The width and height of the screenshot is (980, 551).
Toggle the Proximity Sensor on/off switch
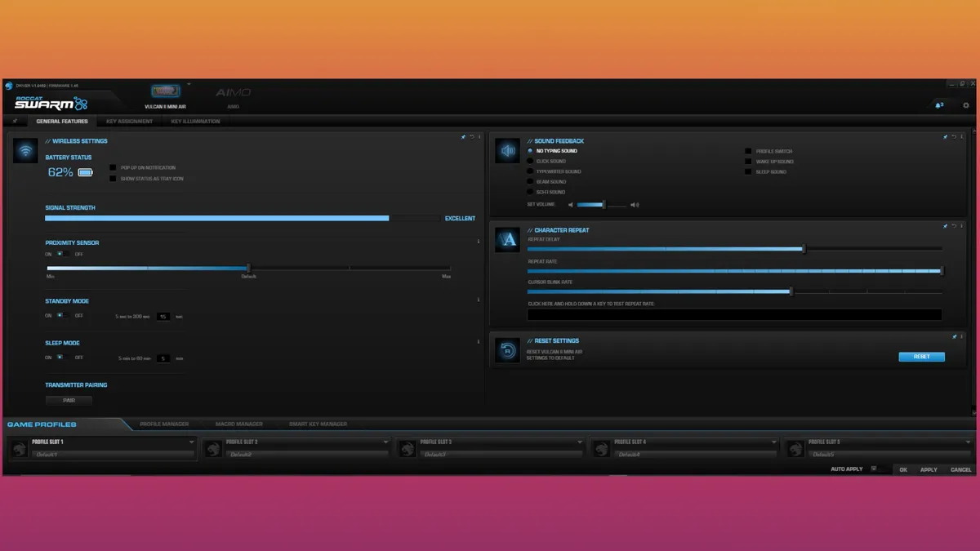click(x=60, y=254)
